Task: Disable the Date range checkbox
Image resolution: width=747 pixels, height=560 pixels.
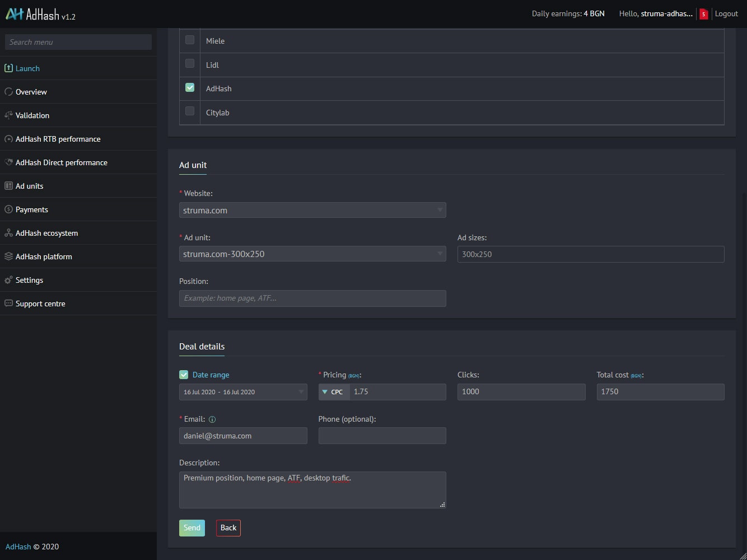Action: 184,375
